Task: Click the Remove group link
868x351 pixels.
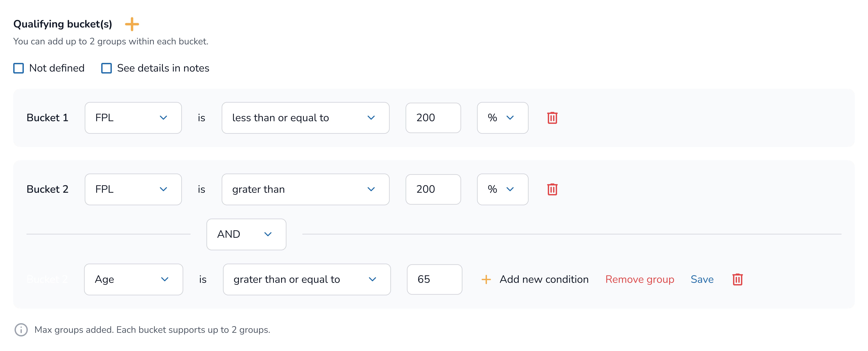Action: pos(640,279)
